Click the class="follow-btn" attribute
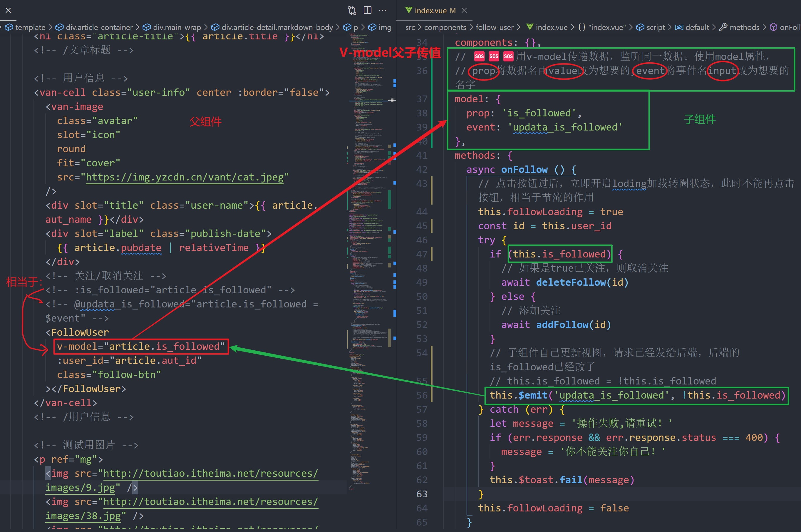Screen dimensions: 801x532 point(109,374)
